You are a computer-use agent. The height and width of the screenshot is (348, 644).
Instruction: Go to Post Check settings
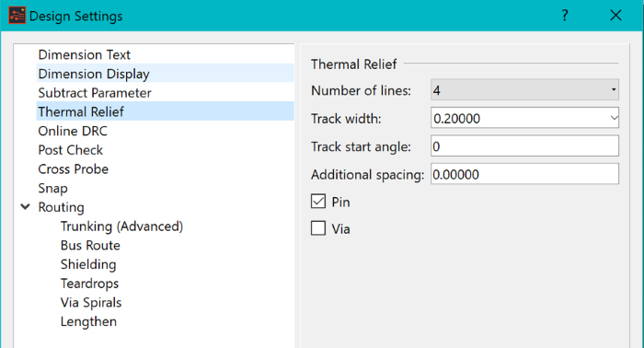[70, 150]
